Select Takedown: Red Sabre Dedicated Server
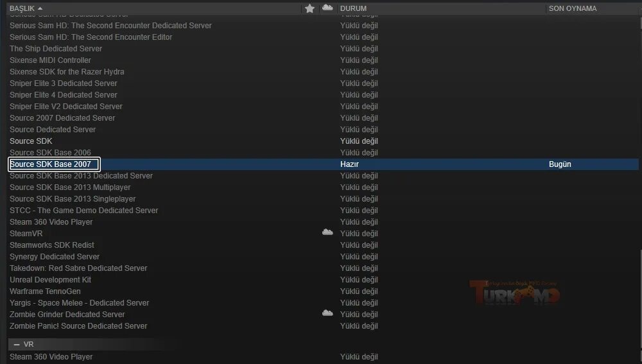This screenshot has width=642, height=364. coord(78,268)
